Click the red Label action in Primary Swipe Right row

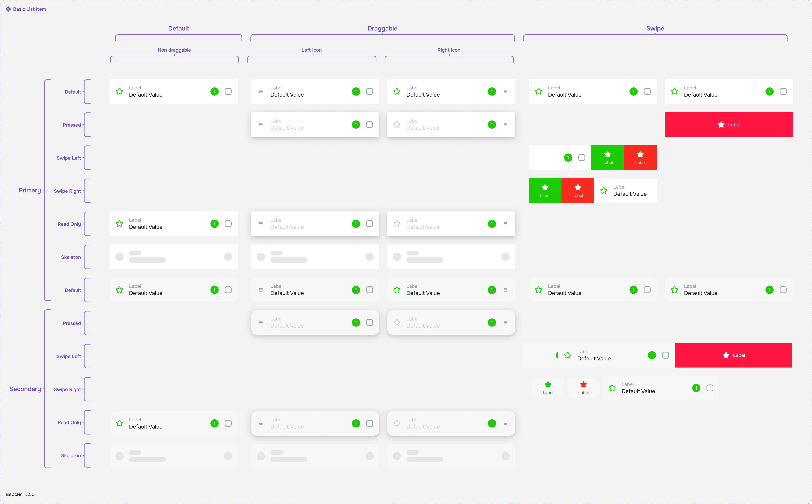point(578,191)
